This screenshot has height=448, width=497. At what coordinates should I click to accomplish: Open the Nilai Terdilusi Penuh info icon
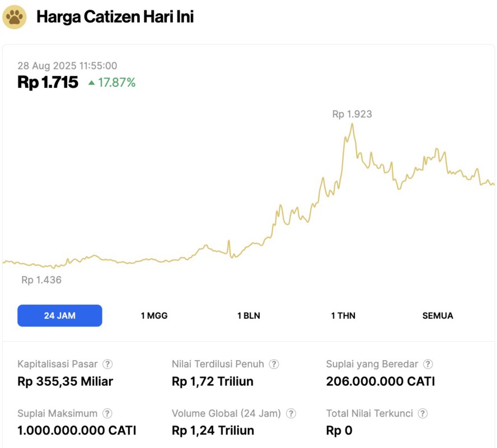[x=274, y=364]
